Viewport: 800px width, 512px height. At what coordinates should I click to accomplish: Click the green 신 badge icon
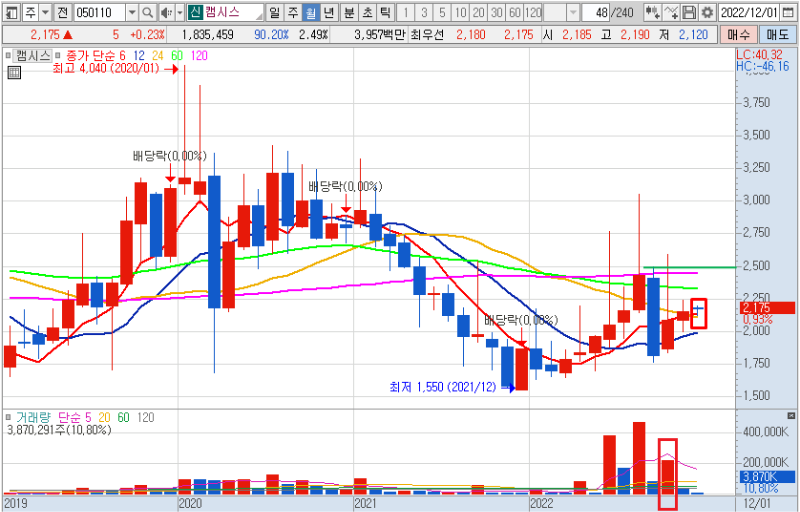coord(195,12)
